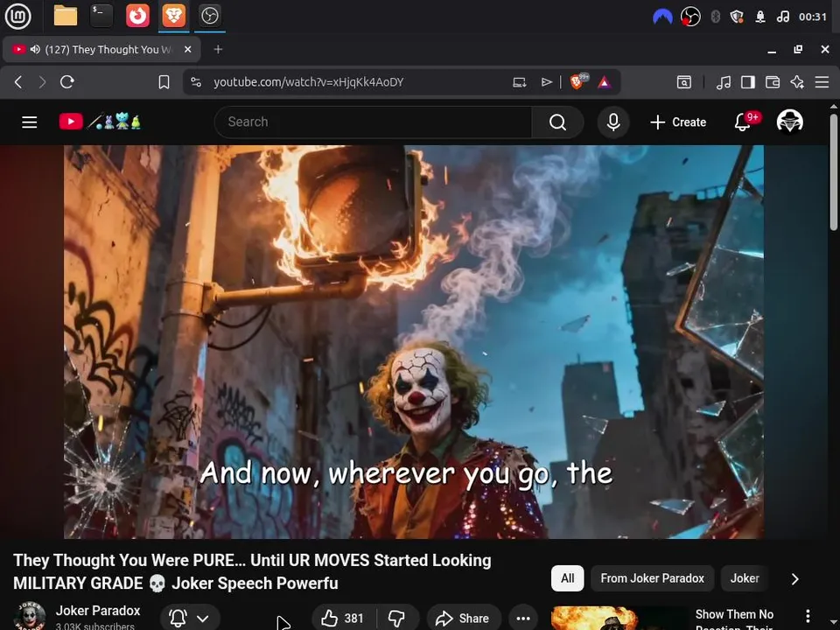Dislike the video
Image resolution: width=840 pixels, height=630 pixels.
(397, 619)
